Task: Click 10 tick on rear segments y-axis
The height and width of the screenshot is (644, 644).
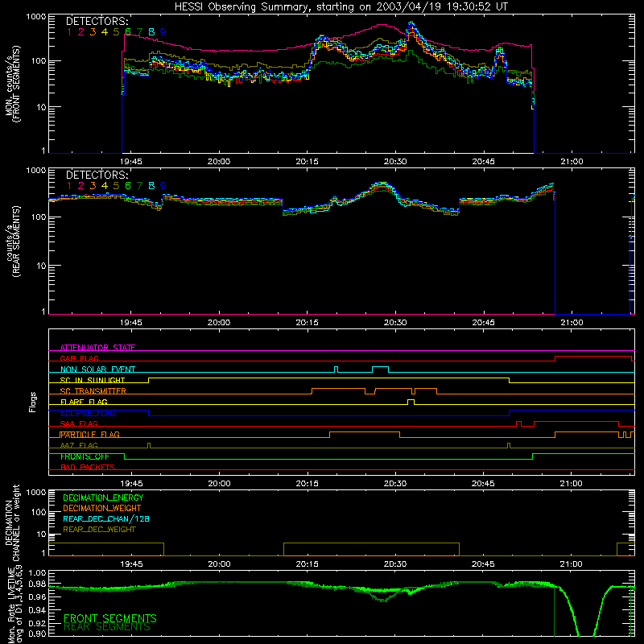Action: click(x=41, y=266)
